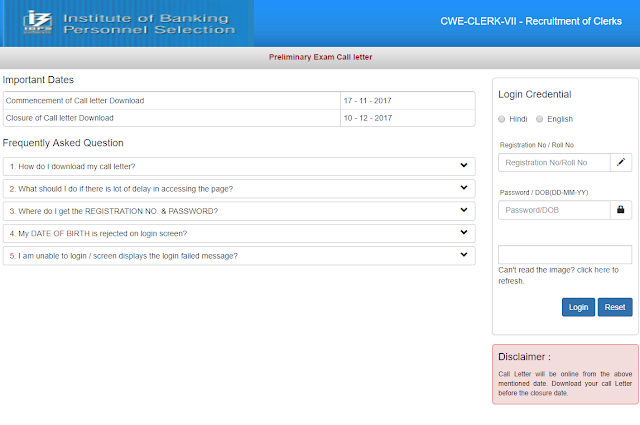Select the Hindi language radio button
Screen dimensions: 640x425
pyautogui.click(x=502, y=119)
